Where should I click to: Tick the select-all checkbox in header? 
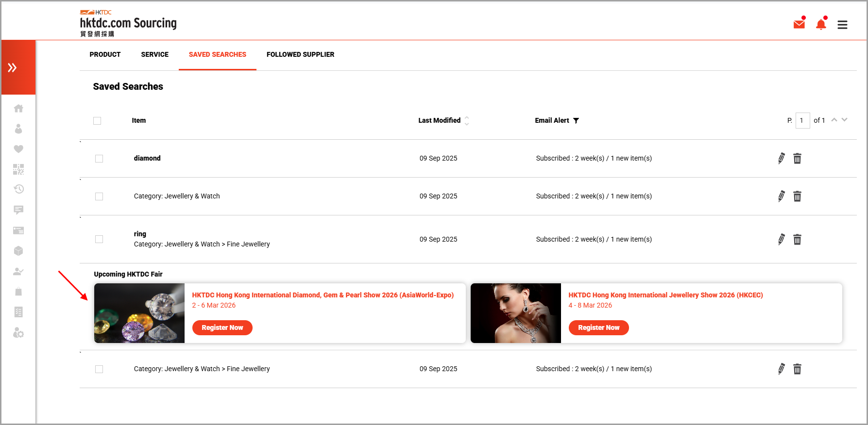(97, 121)
